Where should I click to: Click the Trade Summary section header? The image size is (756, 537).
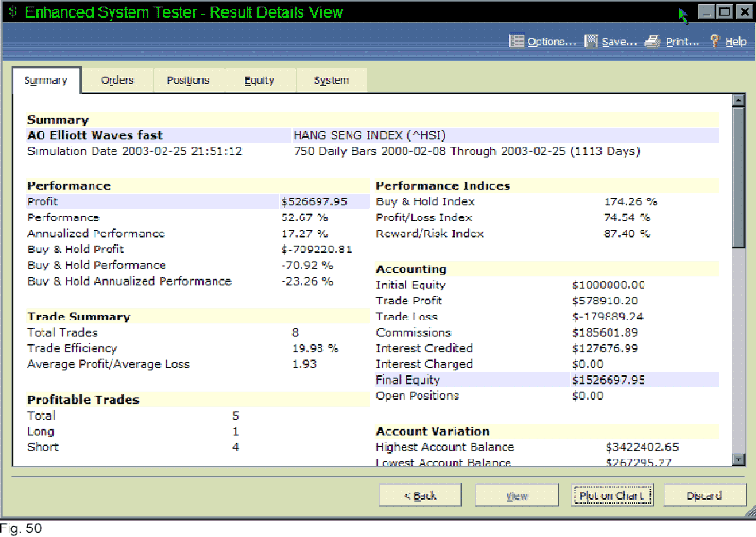pos(79,317)
